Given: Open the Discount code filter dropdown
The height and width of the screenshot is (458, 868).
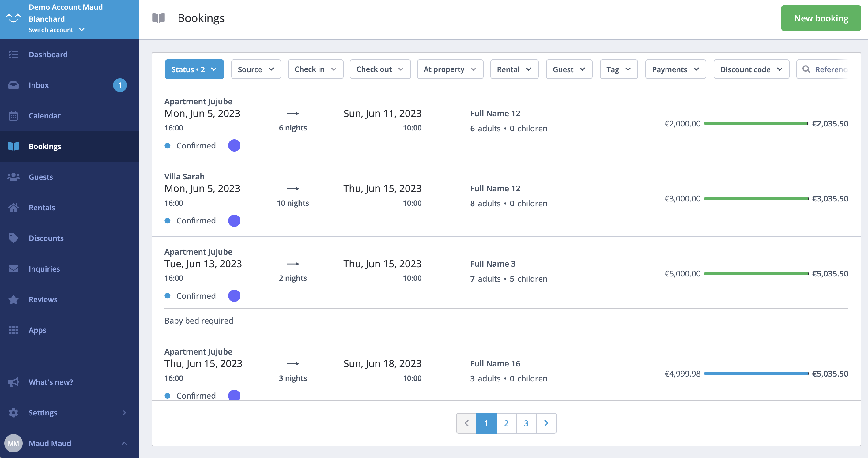Looking at the screenshot, I should (x=751, y=69).
